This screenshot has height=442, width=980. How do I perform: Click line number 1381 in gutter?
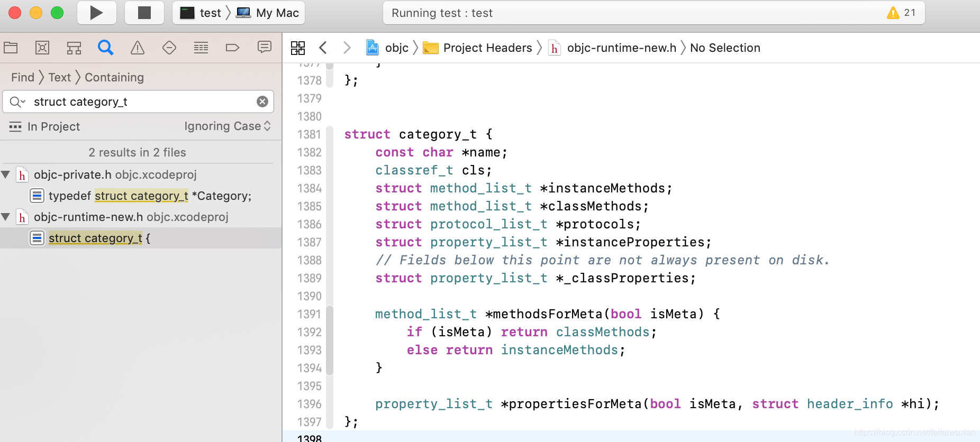[x=310, y=134]
